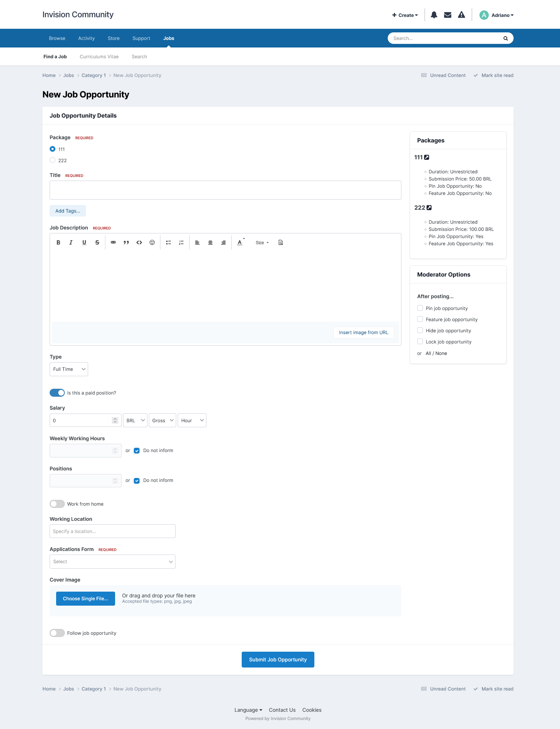Toggle strikethrough formatting in editor

tap(97, 242)
